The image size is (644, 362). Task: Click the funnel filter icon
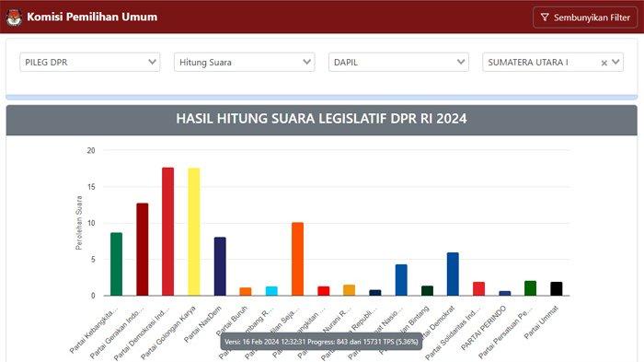click(545, 18)
